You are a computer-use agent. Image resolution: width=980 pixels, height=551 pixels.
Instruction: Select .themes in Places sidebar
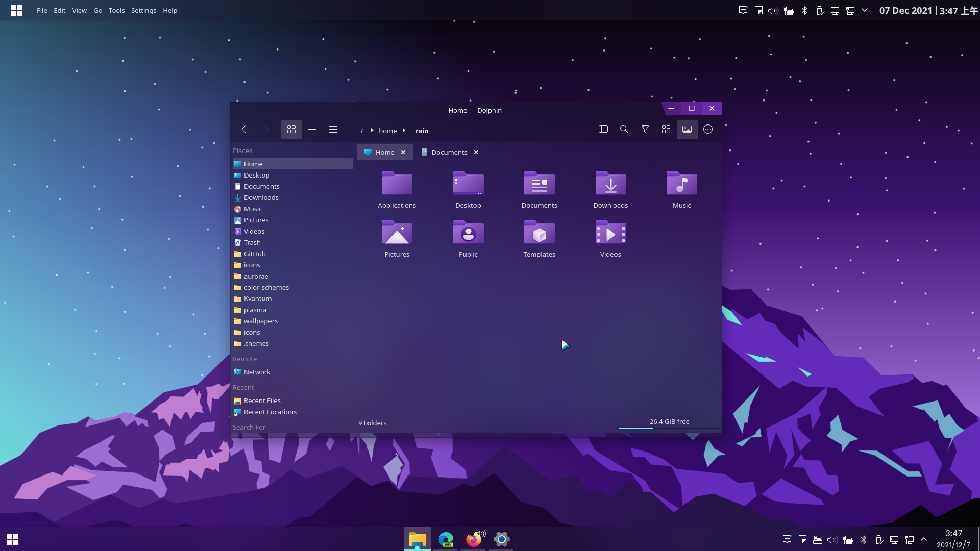[292, 343]
